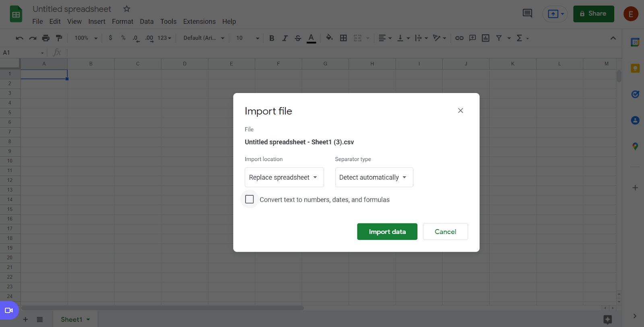This screenshot has width=644, height=327.
Task: Click the green Share button
Action: (x=594, y=14)
